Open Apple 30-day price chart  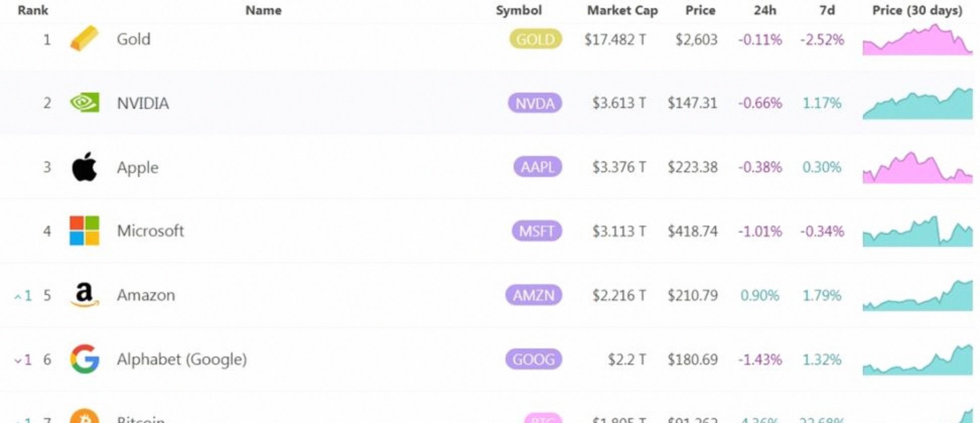918,167
